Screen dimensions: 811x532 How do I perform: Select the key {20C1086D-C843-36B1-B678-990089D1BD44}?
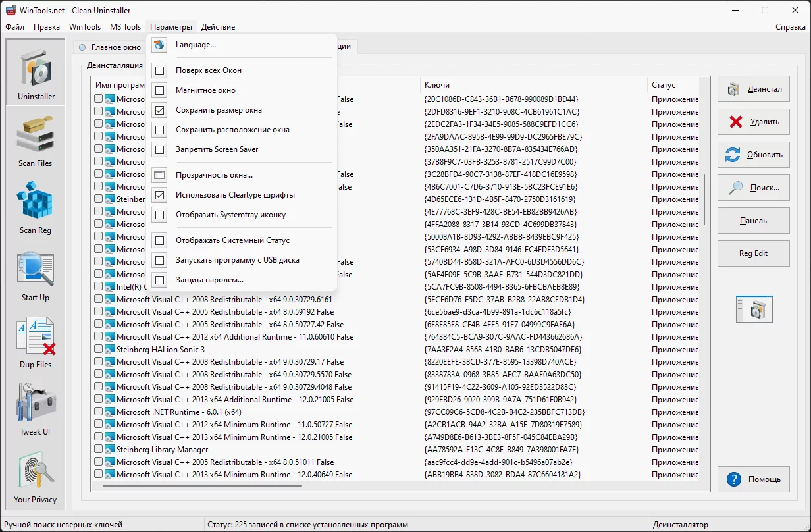(x=502, y=99)
